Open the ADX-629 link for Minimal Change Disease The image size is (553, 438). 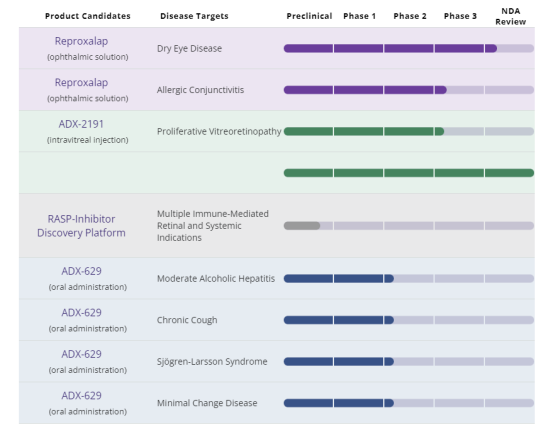point(81,396)
